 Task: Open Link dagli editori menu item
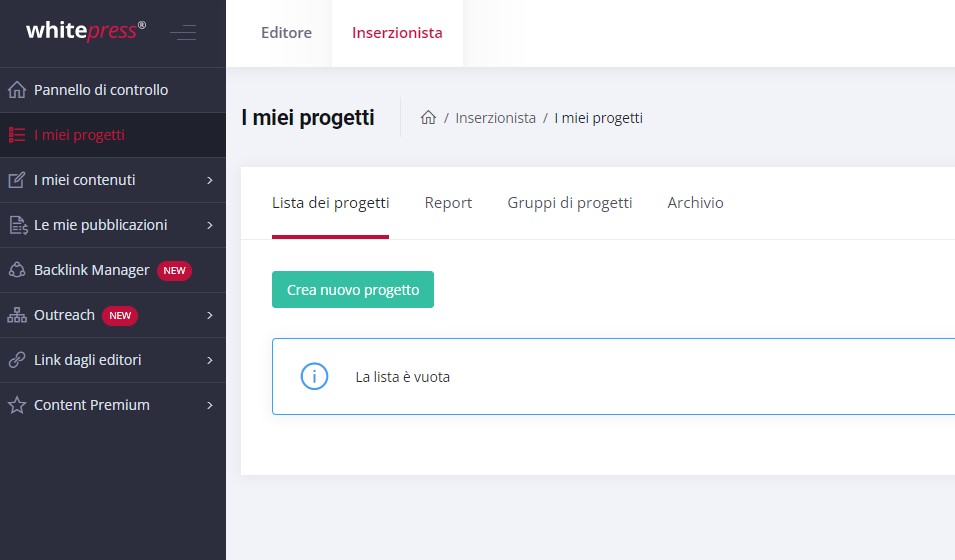pyautogui.click(x=113, y=360)
